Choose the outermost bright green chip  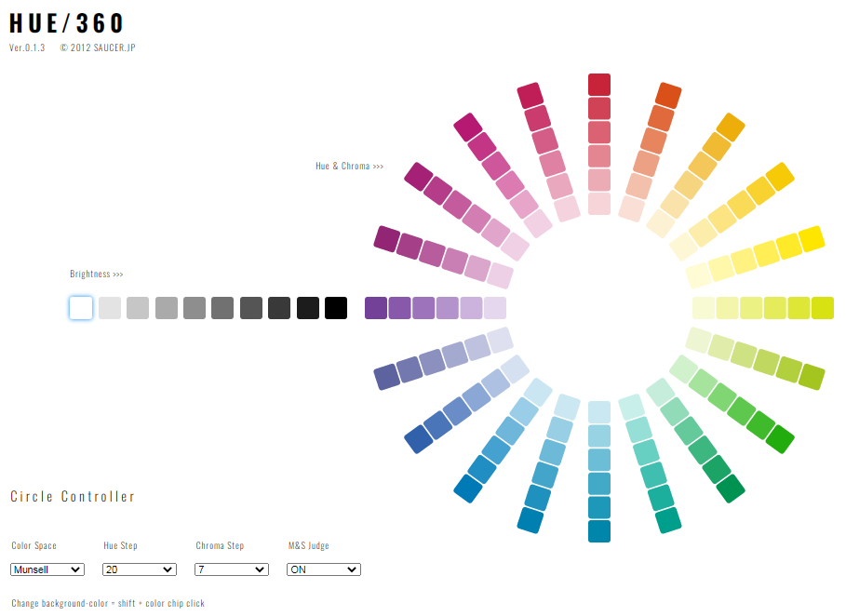(780, 439)
